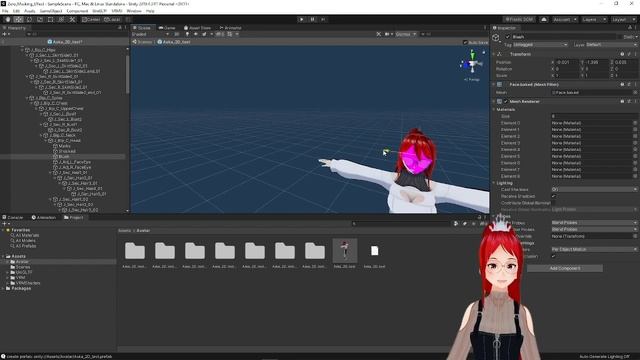Open the Layout dropdown
This screenshot has width=640, height=360.
click(624, 19)
